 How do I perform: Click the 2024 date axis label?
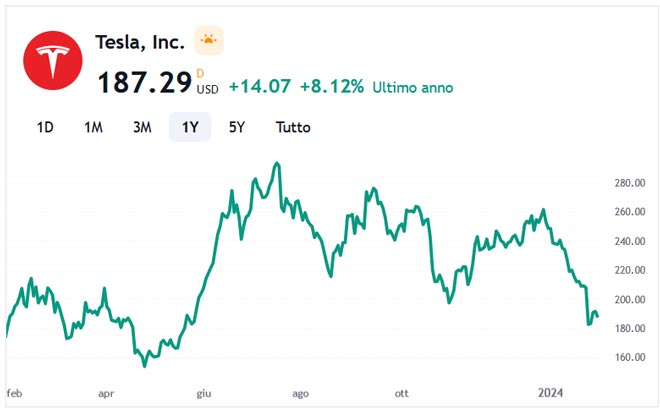pyautogui.click(x=552, y=393)
